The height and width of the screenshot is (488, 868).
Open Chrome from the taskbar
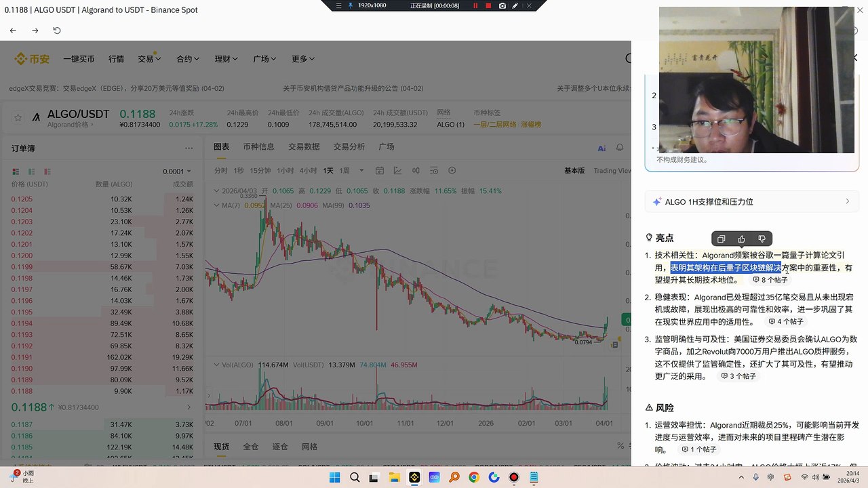(x=474, y=478)
